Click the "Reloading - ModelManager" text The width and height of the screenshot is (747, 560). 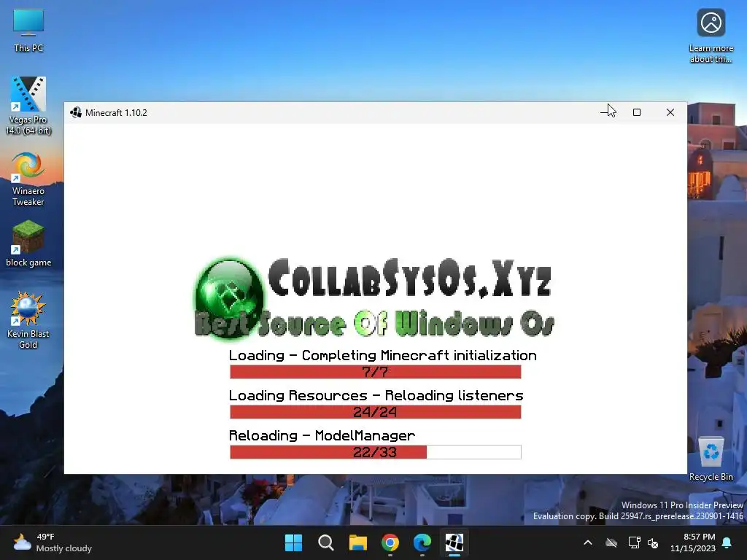[322, 436]
